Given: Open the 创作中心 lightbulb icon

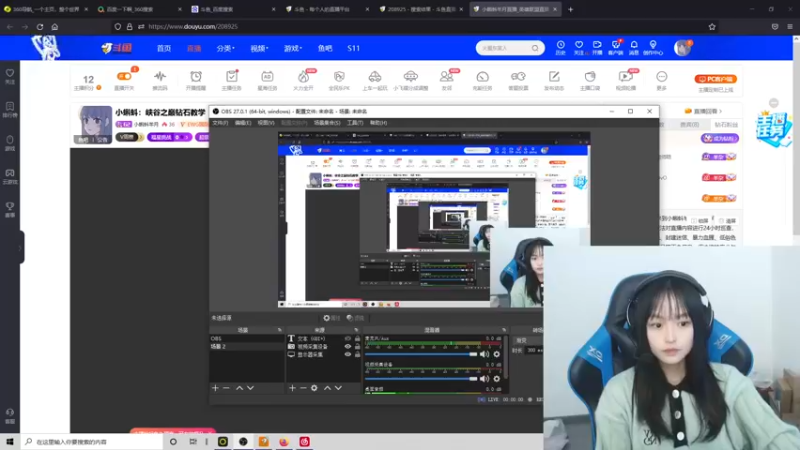Looking at the screenshot, I should pyautogui.click(x=653, y=47).
